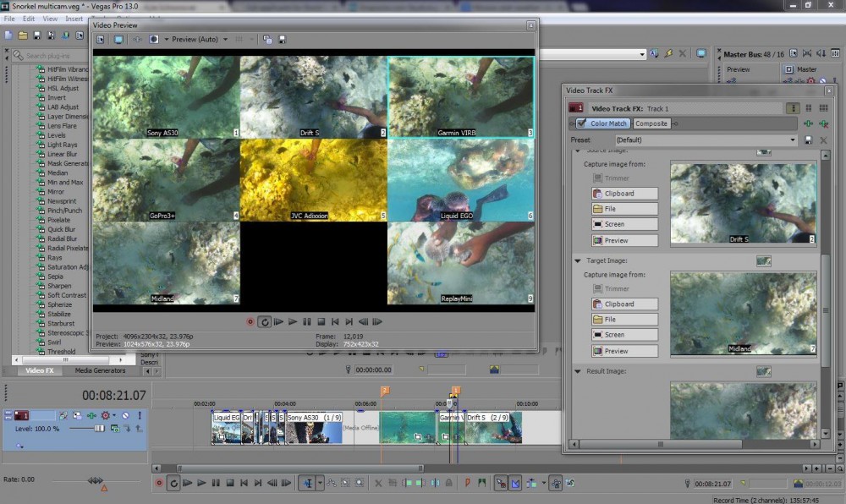Click the track motion icon on track 1
The width and height of the screenshot is (846, 504).
point(77,415)
